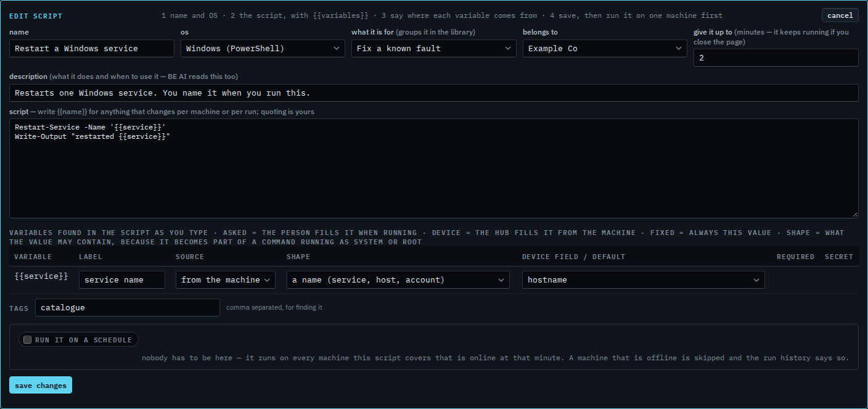Click the 'SECRET' column header
Image resolution: width=868 pixels, height=409 pixels.
(x=839, y=257)
